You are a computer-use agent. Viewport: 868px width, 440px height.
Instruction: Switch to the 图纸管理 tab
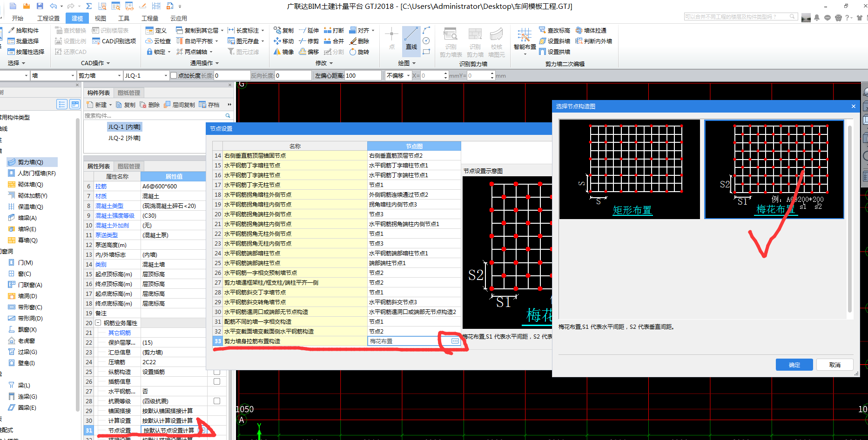(x=129, y=93)
